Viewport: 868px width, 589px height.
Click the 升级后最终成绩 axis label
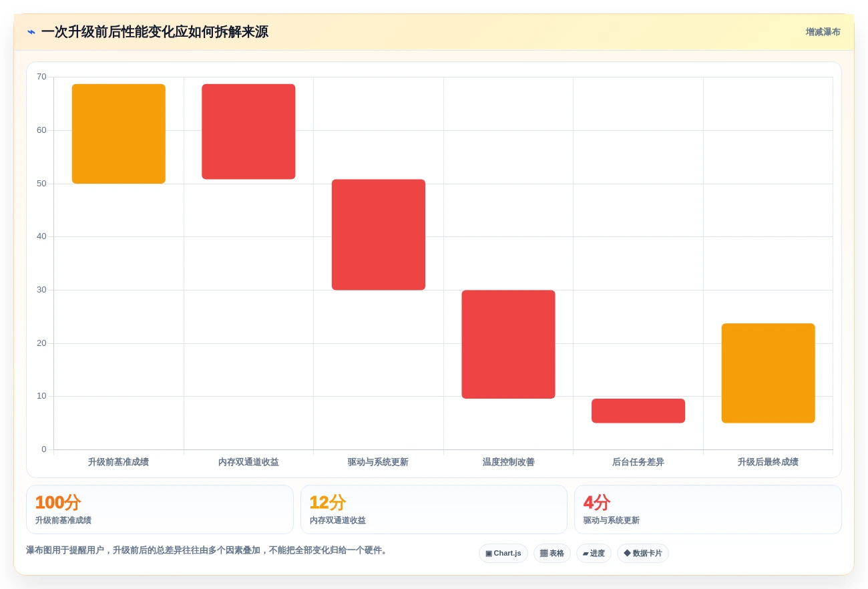coord(768,462)
